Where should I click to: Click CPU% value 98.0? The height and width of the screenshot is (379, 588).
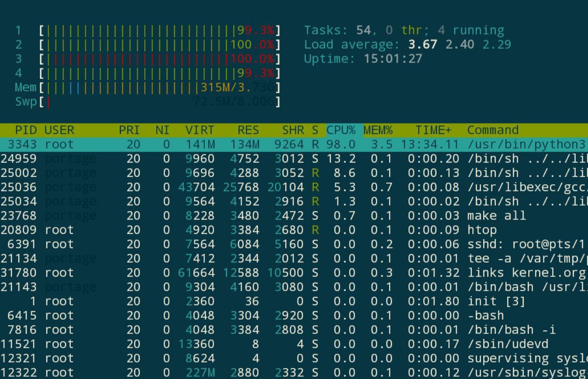(x=341, y=144)
